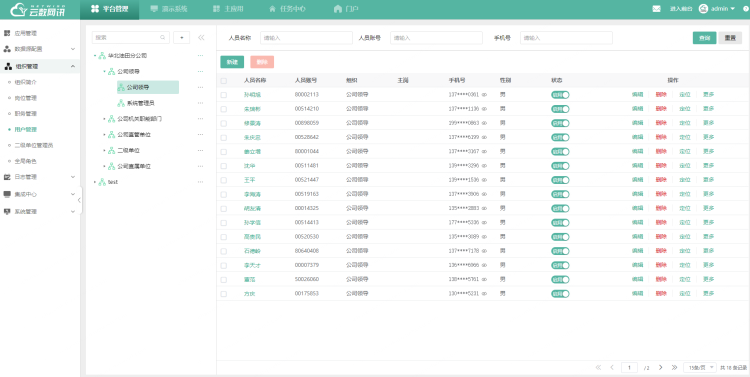Expand the test tree node

[x=95, y=182]
